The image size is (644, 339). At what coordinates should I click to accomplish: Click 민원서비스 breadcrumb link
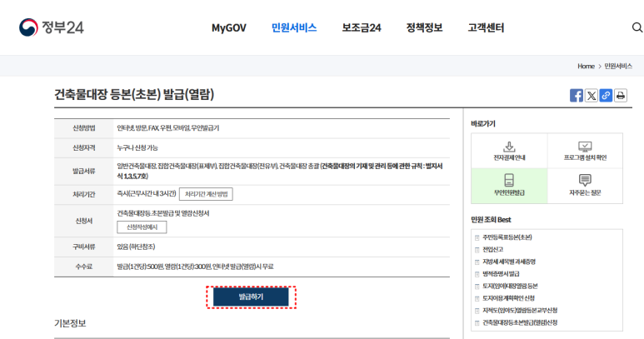click(618, 66)
